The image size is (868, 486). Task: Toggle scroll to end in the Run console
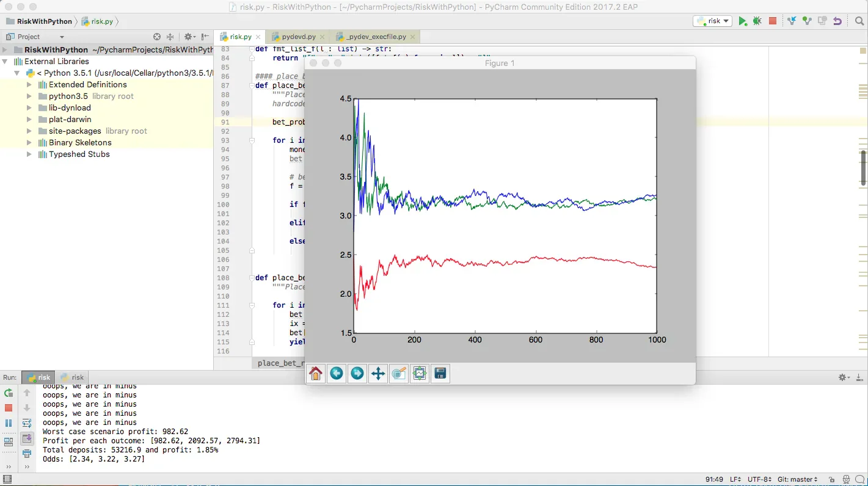pos(27,438)
